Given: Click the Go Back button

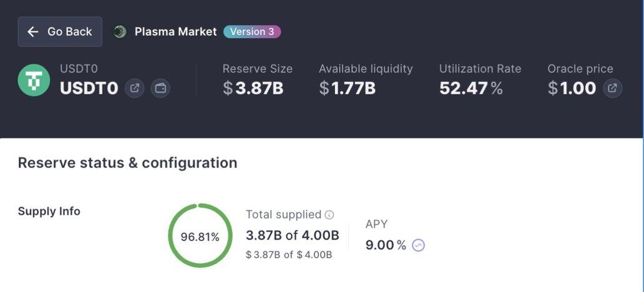Looking at the screenshot, I should tap(60, 32).
